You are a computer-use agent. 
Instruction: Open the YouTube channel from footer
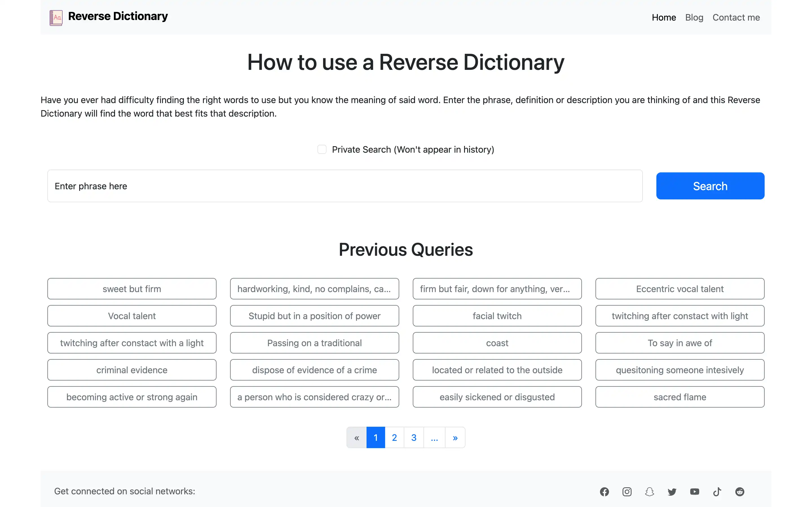[694, 491]
